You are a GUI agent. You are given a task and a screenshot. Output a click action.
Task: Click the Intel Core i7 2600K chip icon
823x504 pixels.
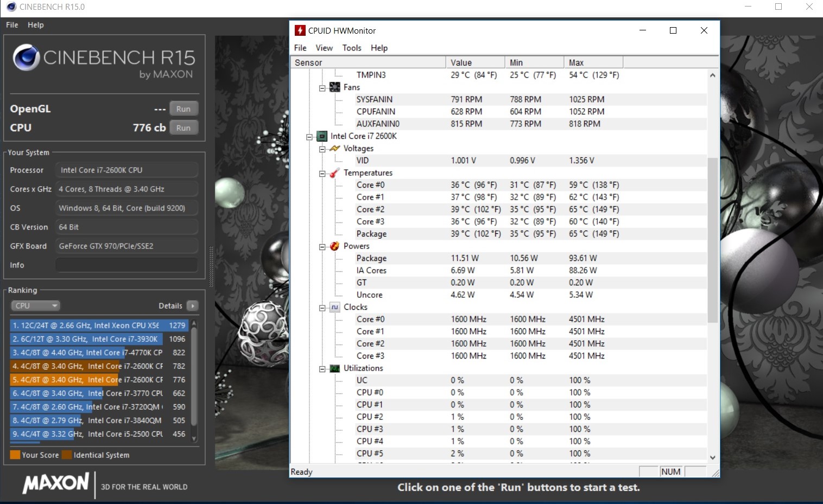[322, 136]
